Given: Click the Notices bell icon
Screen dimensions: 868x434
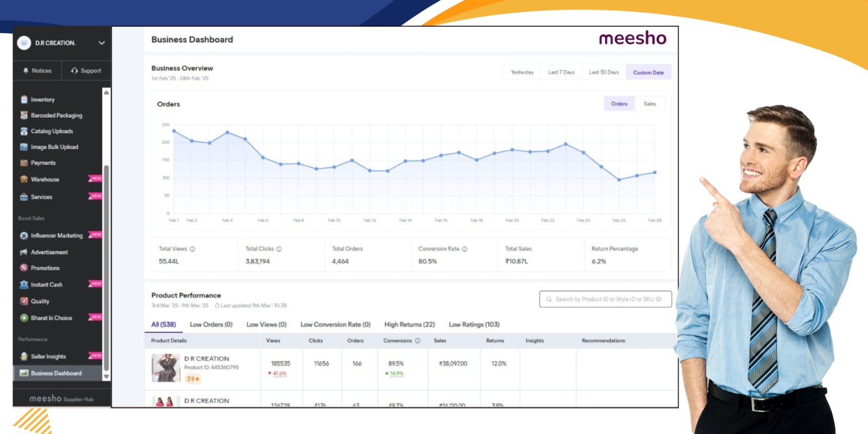Looking at the screenshot, I should pos(25,71).
